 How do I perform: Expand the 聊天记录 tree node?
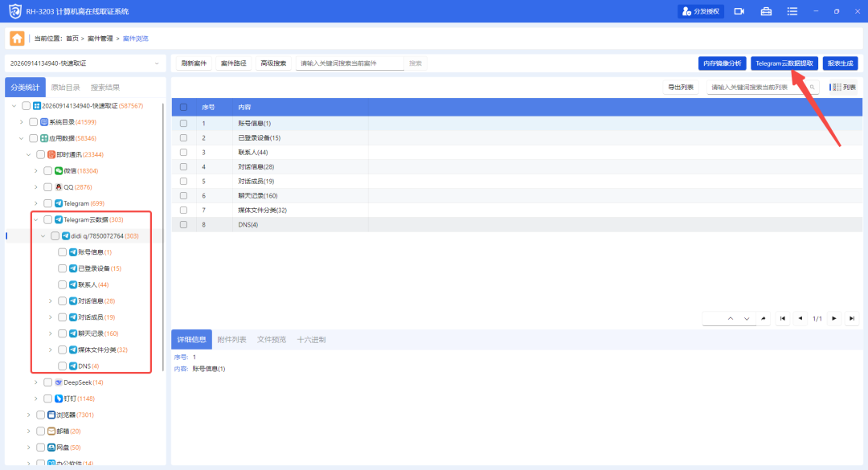pyautogui.click(x=51, y=333)
